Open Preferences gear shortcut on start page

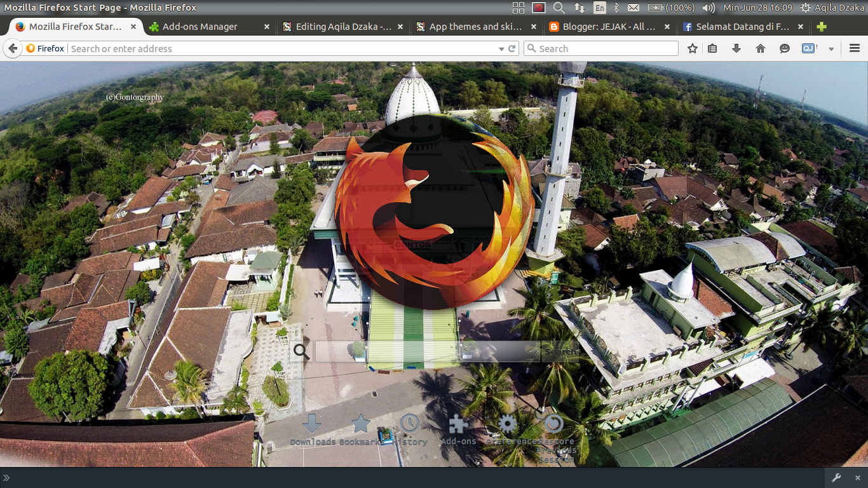[507, 430]
